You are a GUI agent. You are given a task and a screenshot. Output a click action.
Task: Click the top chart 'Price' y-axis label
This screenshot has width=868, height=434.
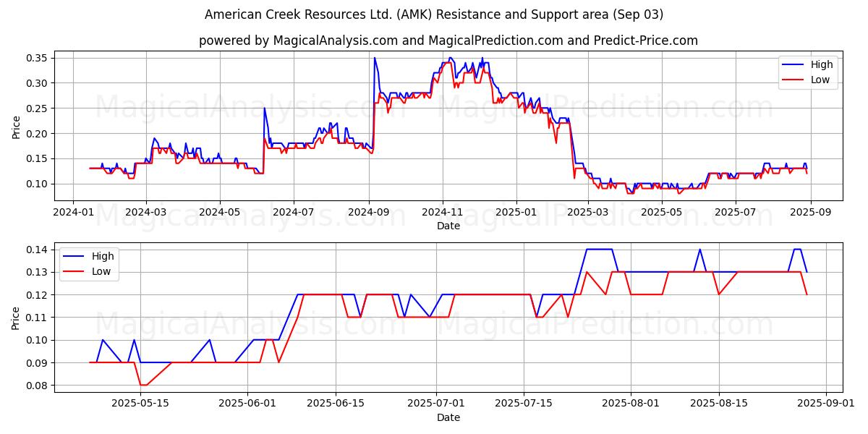(x=17, y=126)
